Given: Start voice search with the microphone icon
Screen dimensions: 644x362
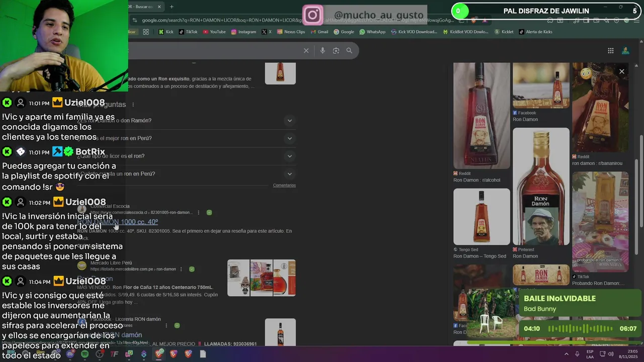Looking at the screenshot, I should (323, 50).
